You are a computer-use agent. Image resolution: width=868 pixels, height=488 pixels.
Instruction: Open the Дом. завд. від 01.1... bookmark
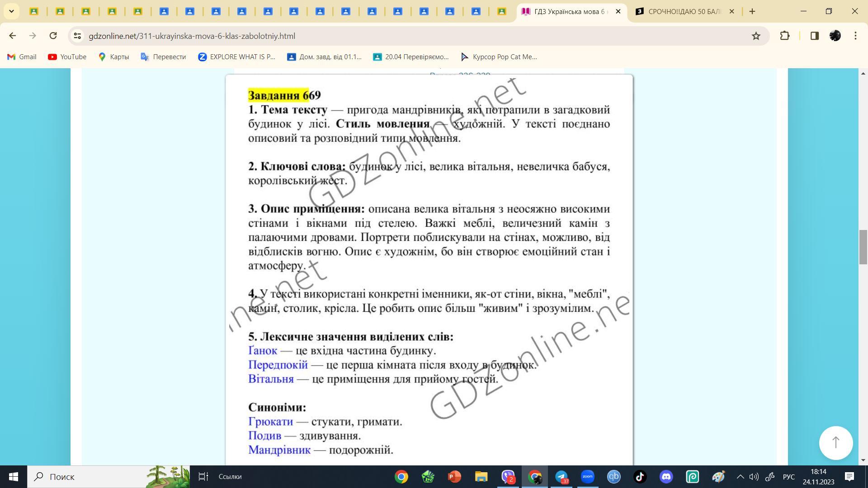tap(324, 56)
